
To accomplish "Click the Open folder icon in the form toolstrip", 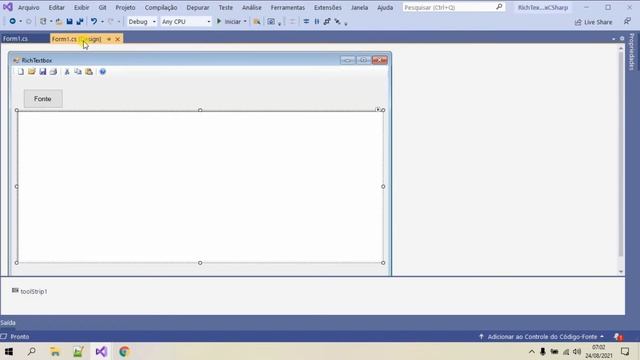I will [x=32, y=72].
